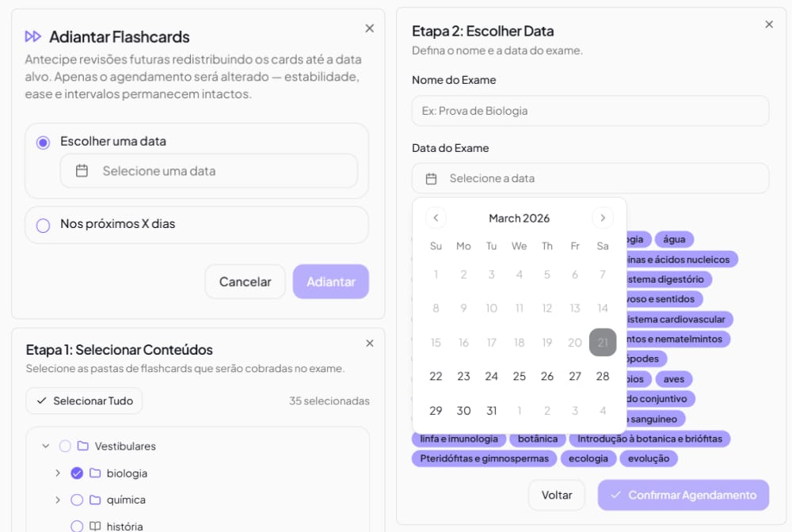
Task: Uncheck the biologia folder checkbox
Action: 77,473
